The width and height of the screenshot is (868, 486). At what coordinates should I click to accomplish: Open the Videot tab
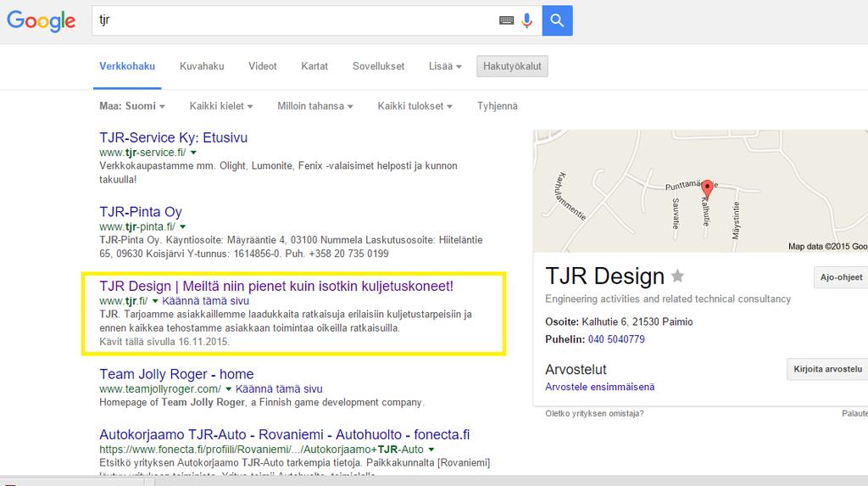(263, 66)
